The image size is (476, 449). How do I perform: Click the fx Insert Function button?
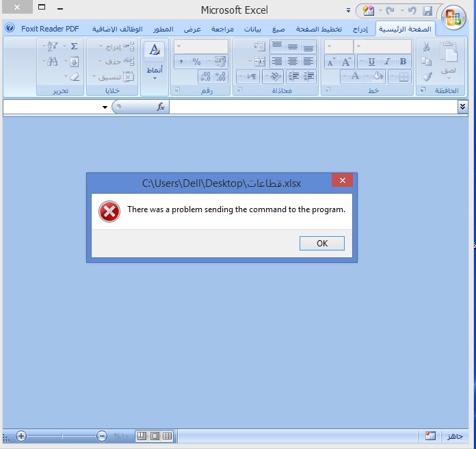coord(160,107)
